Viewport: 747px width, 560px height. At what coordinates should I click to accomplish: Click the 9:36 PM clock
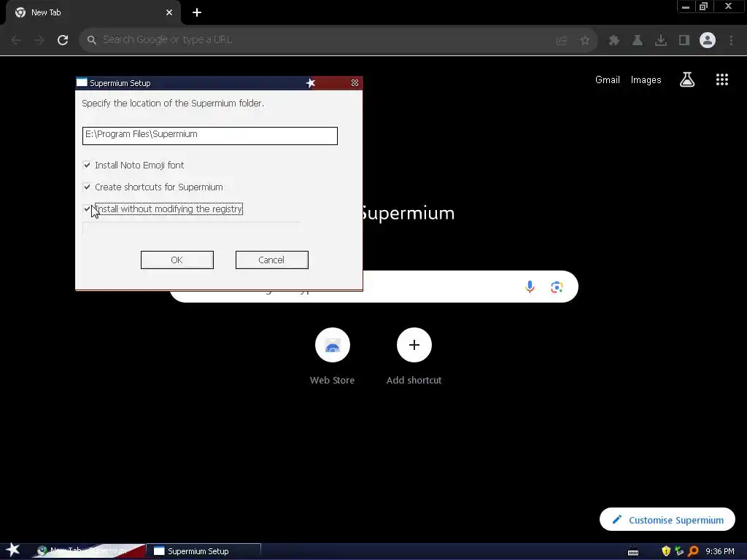pyautogui.click(x=720, y=551)
